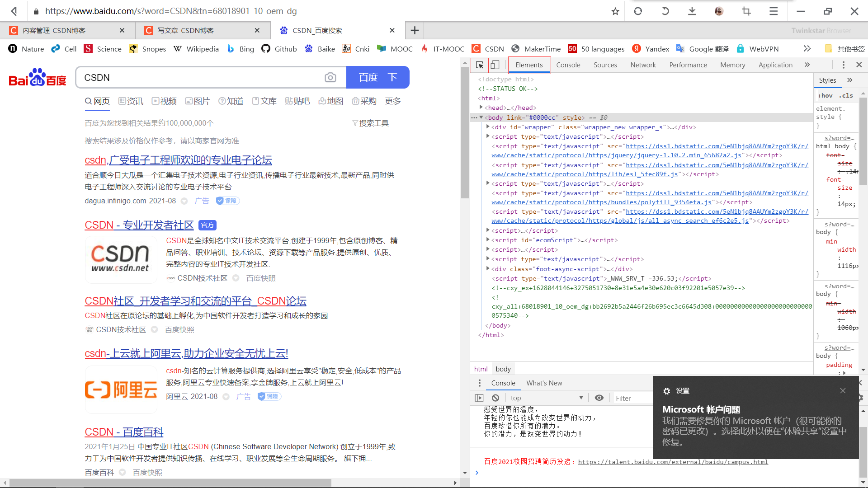
Task: Open 更多 search categories
Action: [393, 101]
